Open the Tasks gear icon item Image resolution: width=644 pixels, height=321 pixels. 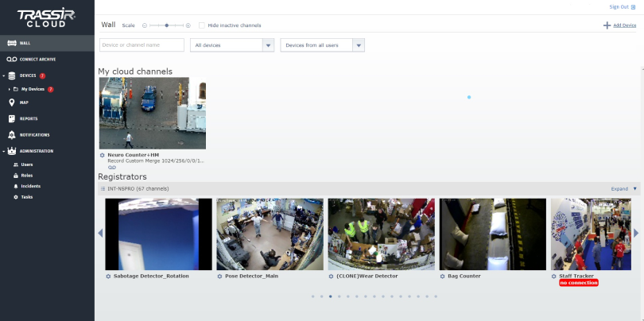click(16, 196)
